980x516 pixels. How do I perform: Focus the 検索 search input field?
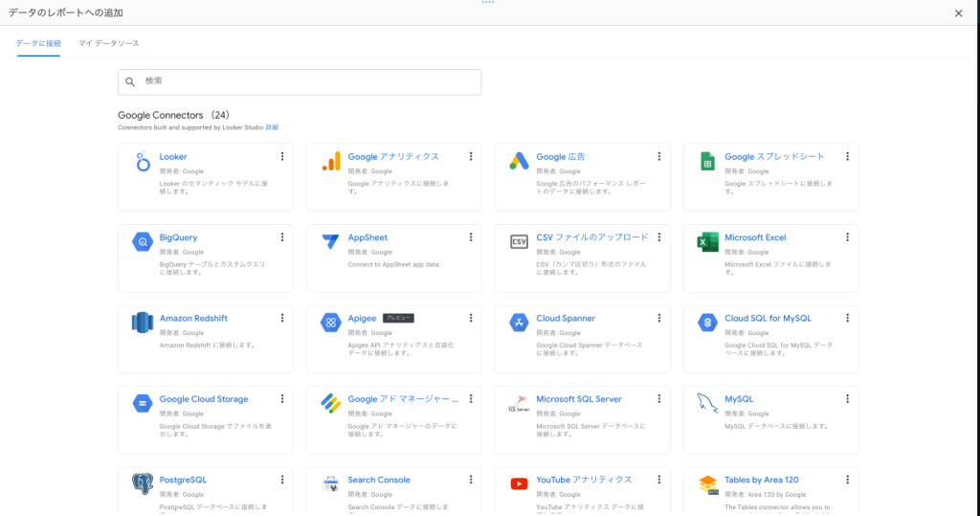(x=300, y=82)
